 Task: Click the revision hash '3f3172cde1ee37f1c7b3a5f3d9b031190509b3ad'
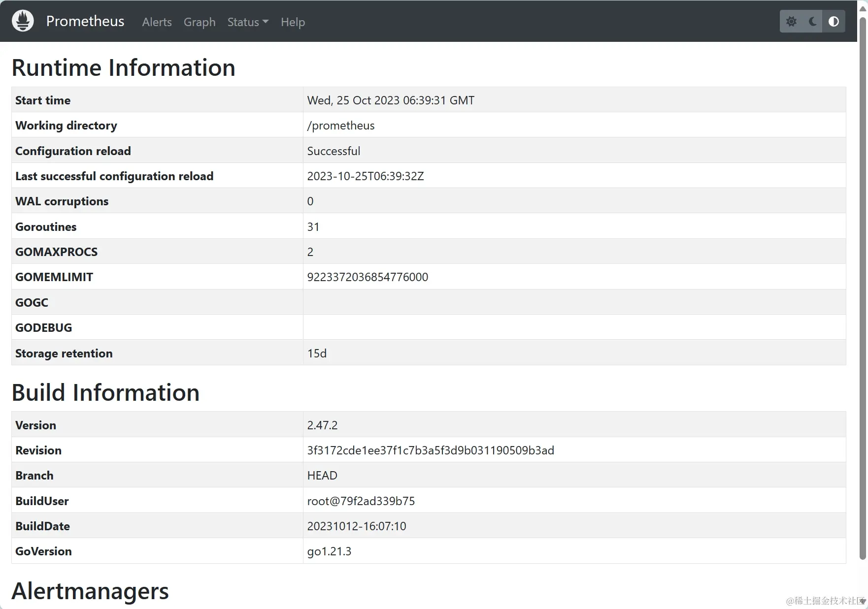click(431, 450)
